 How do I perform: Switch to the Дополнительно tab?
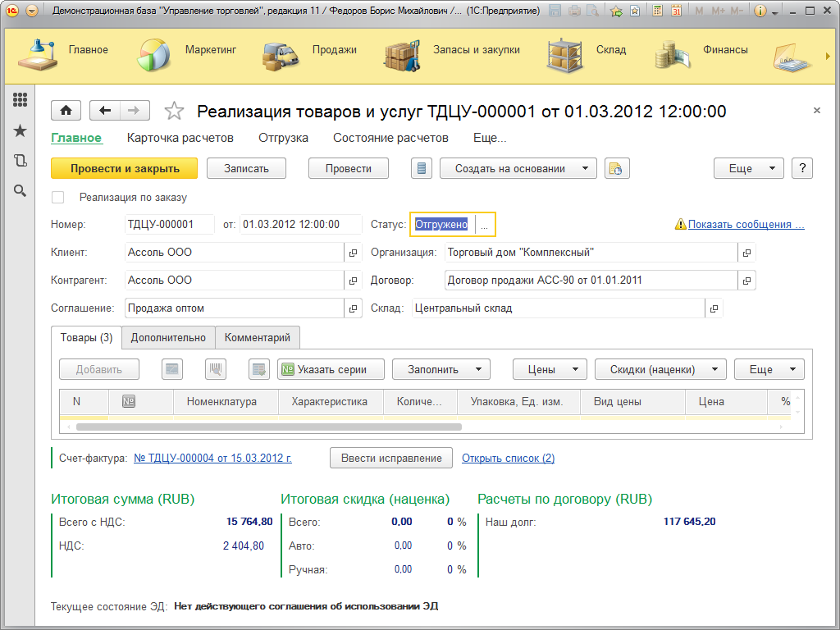pos(168,337)
